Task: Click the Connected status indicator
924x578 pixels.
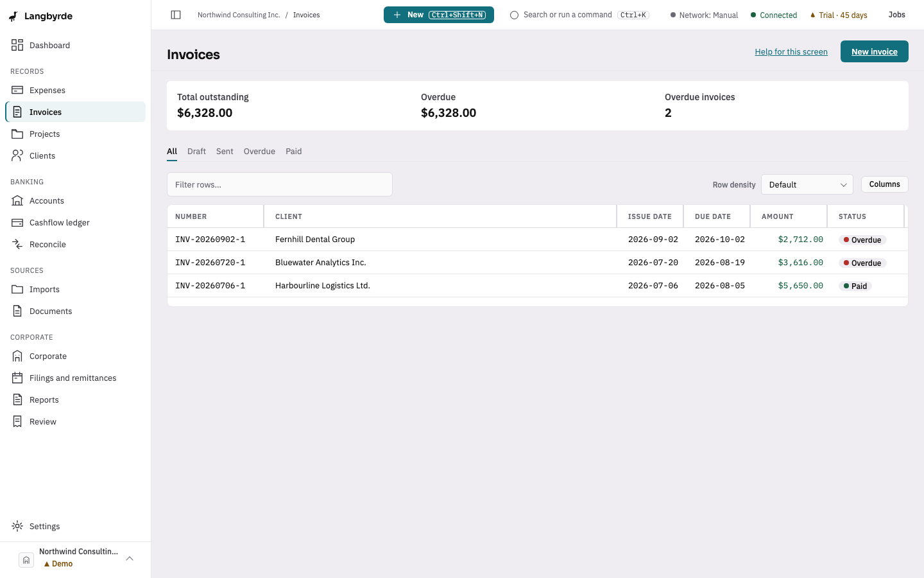Action: 774,15
